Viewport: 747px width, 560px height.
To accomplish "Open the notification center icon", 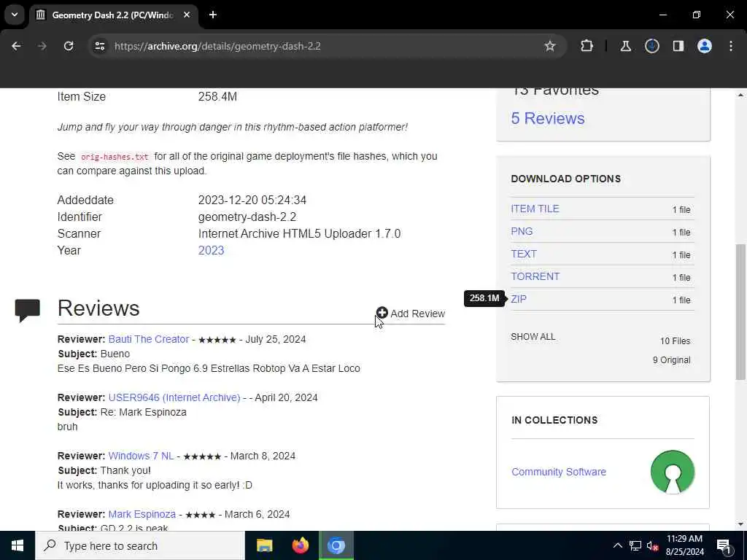I will click(724, 546).
